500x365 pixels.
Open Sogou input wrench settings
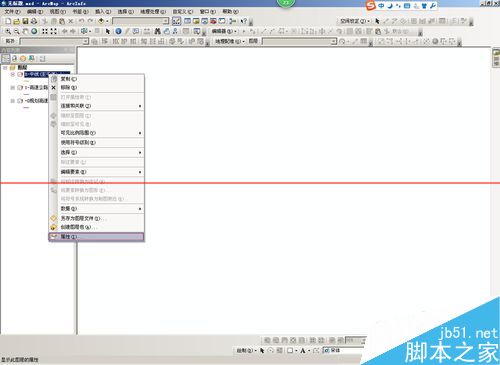[x=433, y=6]
